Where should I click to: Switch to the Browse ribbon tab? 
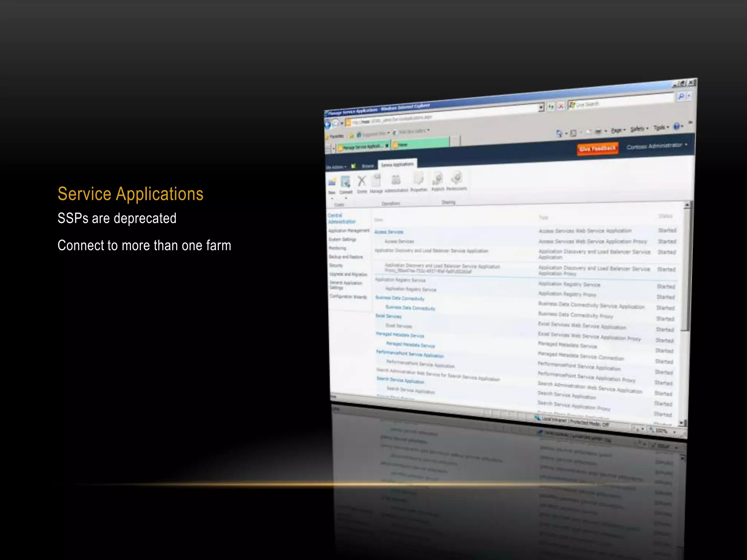368,166
